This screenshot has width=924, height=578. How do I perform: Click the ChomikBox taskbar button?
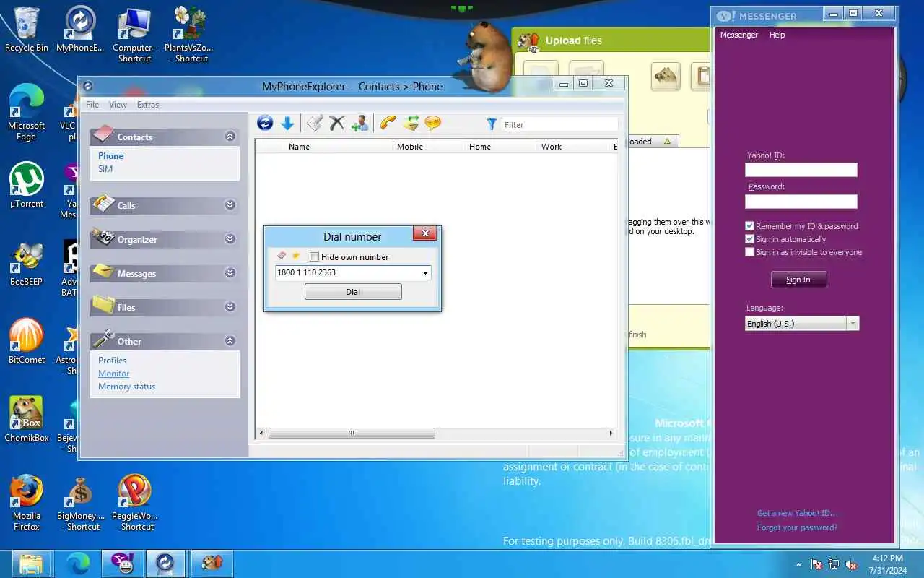pyautogui.click(x=212, y=563)
